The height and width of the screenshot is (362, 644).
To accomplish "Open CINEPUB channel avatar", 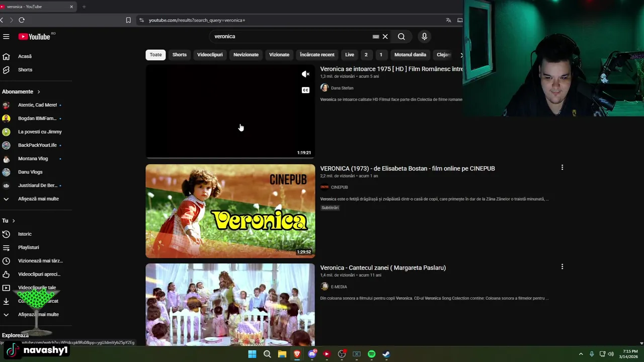I will pyautogui.click(x=325, y=187).
